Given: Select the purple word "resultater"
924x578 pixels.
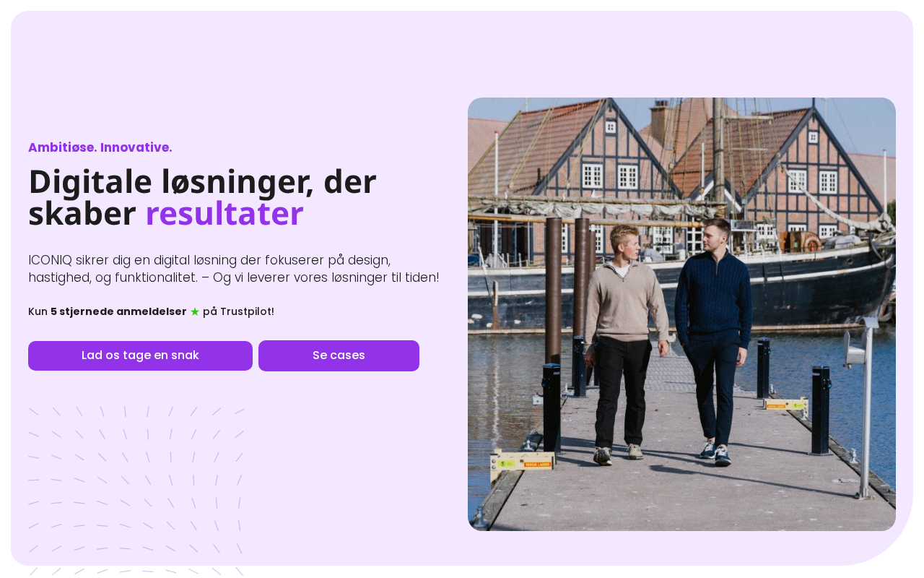Looking at the screenshot, I should coord(225,214).
